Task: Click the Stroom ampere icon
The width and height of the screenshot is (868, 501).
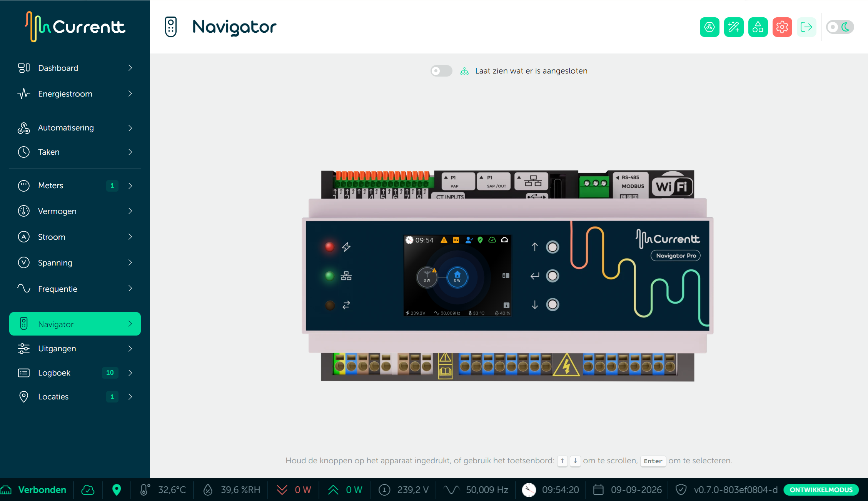Action: 24,237
